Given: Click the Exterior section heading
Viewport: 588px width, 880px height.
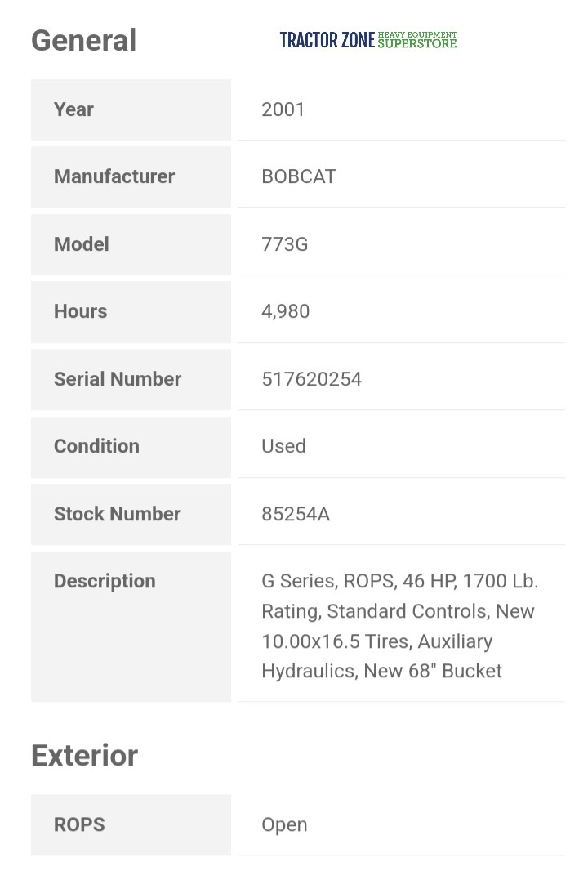Looking at the screenshot, I should (84, 756).
